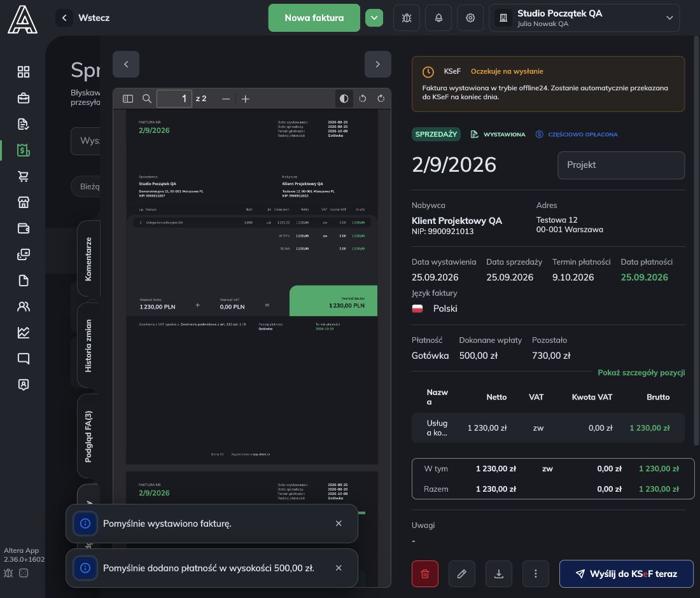Open the Komentarze tab
700x598 pixels.
pos(88,259)
